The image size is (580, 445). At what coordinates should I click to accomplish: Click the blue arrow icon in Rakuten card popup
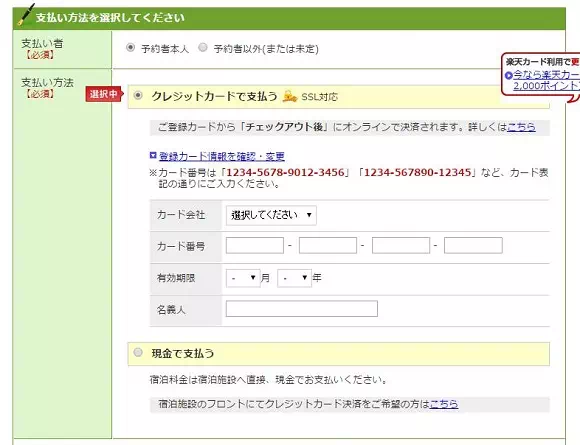[x=509, y=75]
